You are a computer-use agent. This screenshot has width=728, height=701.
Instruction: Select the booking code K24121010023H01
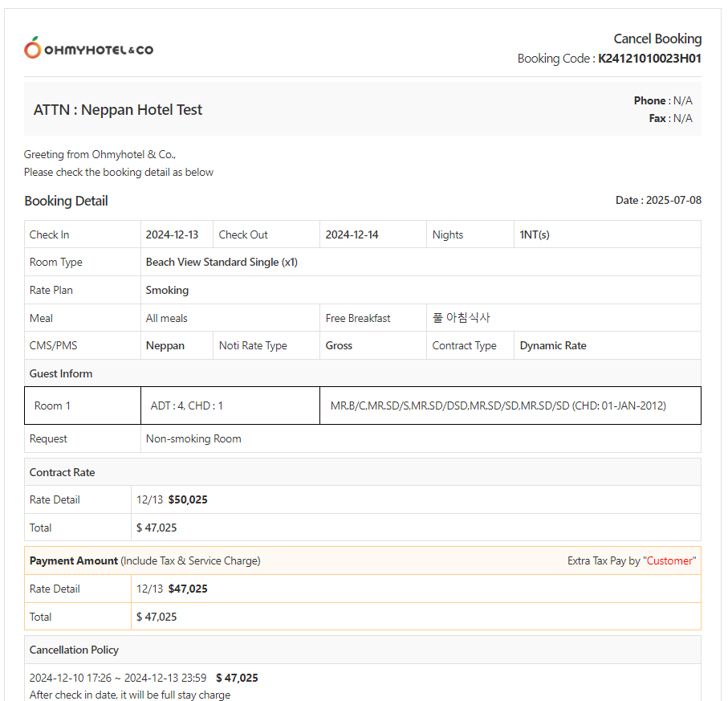point(649,59)
